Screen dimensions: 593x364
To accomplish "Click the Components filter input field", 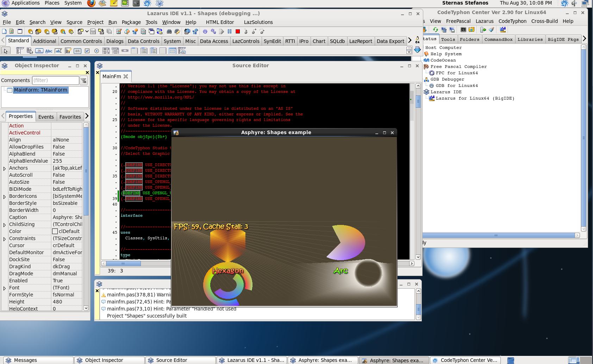I will pos(56,80).
